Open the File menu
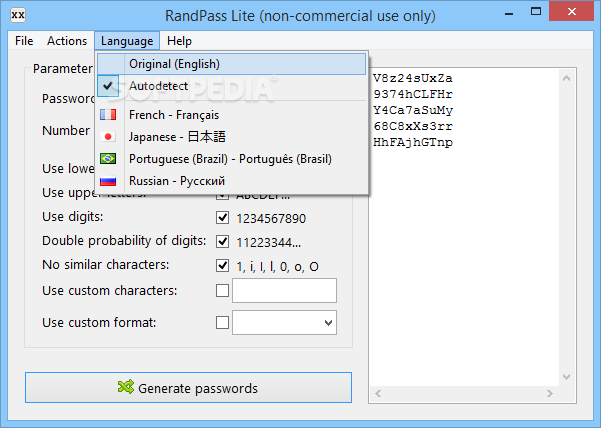 point(24,41)
